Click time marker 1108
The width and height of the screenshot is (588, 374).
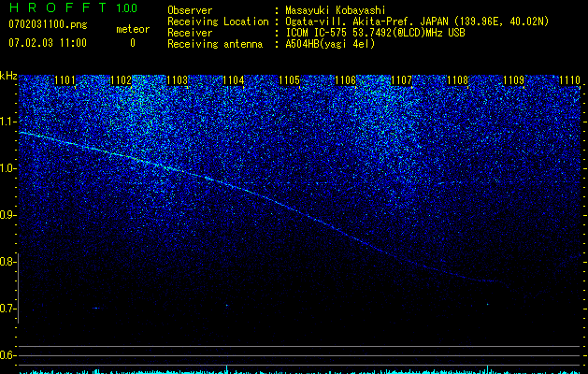[458, 80]
